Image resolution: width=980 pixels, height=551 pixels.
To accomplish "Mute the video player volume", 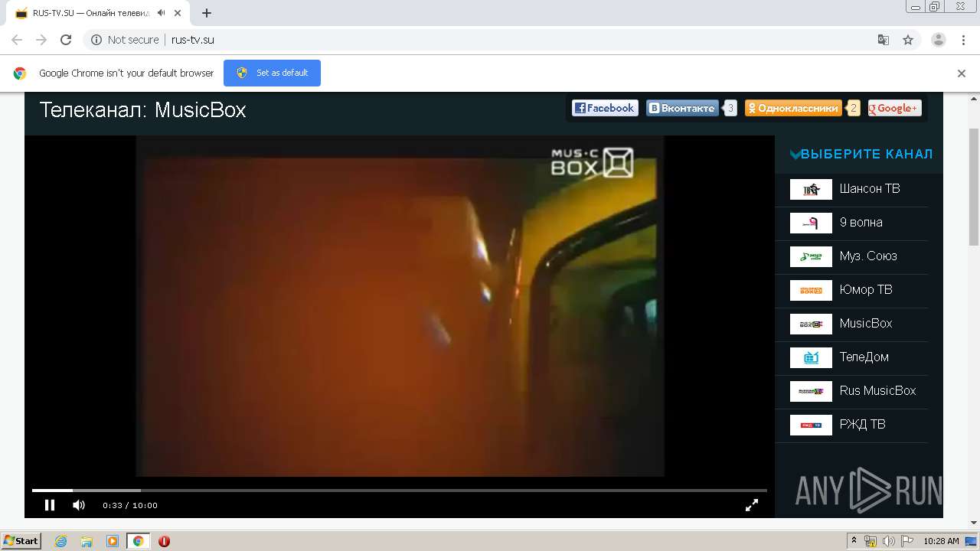I will click(x=79, y=505).
